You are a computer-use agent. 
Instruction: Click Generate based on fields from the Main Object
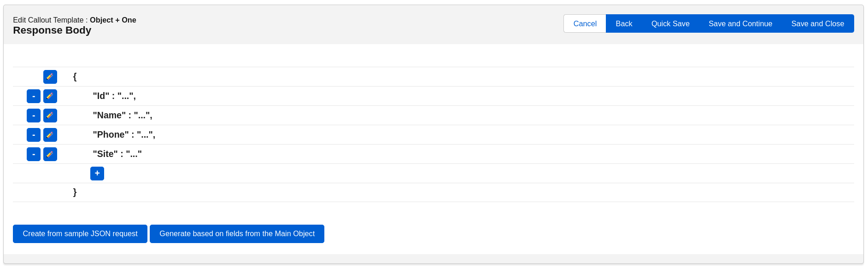click(x=237, y=234)
